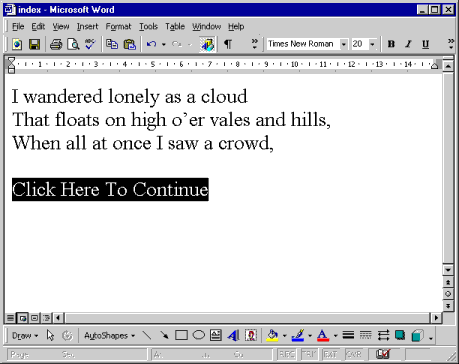Open the Table menu
The width and height of the screenshot is (459, 364).
click(175, 26)
